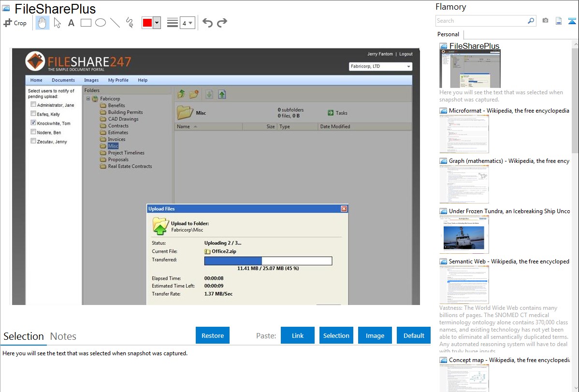Image resolution: width=579 pixels, height=392 pixels.
Task: Open the Under Frozen Tundra snapshot thumbnail
Action: pyautogui.click(x=464, y=234)
